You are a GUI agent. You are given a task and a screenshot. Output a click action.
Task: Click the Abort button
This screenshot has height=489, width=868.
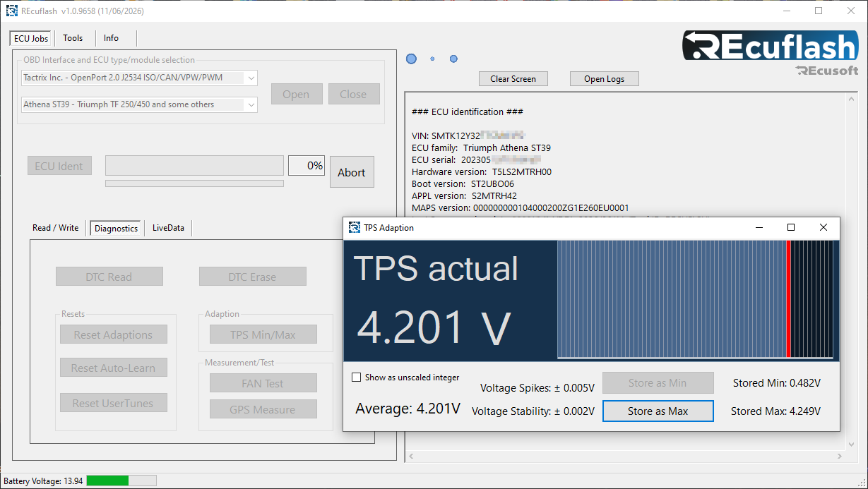352,172
